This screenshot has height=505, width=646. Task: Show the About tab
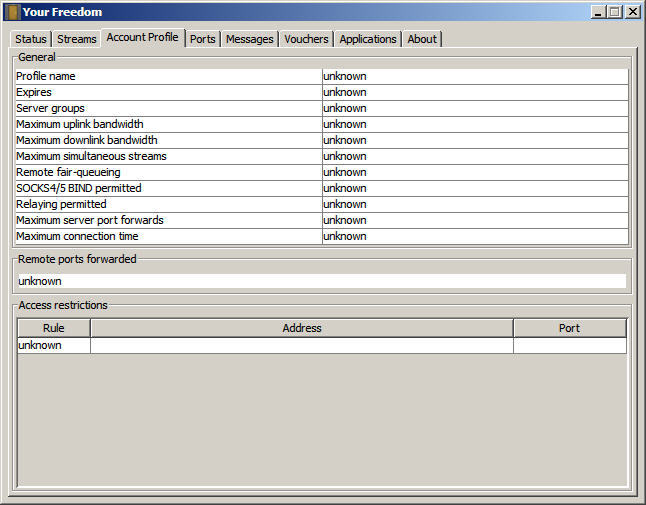click(x=422, y=39)
